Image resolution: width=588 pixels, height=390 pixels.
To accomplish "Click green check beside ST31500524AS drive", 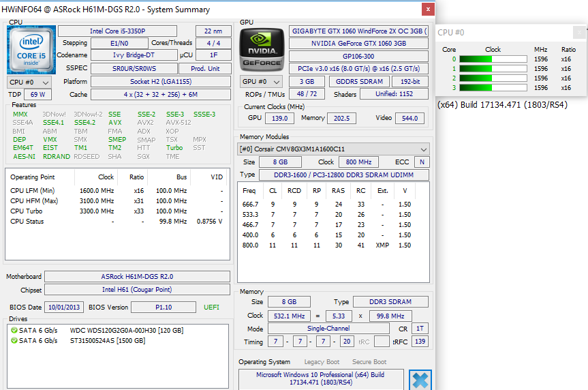I will pyautogui.click(x=14, y=340).
